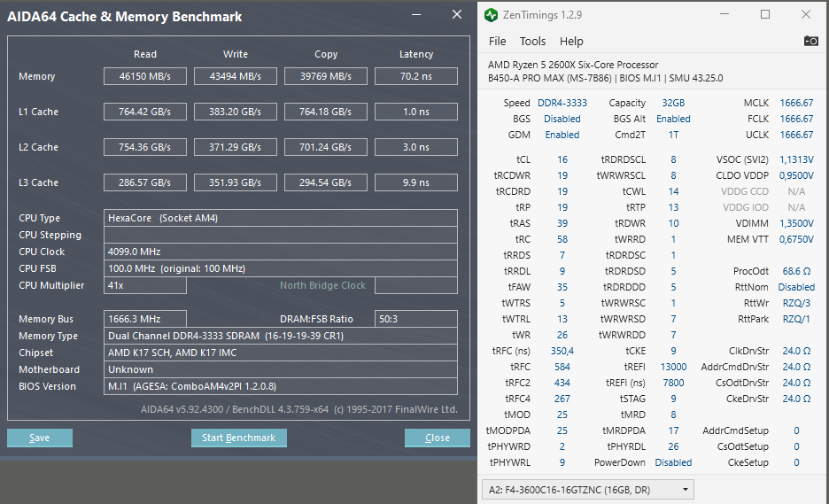The image size is (829, 504).
Task: Click the Cmd2T 1T value
Action: click(673, 135)
